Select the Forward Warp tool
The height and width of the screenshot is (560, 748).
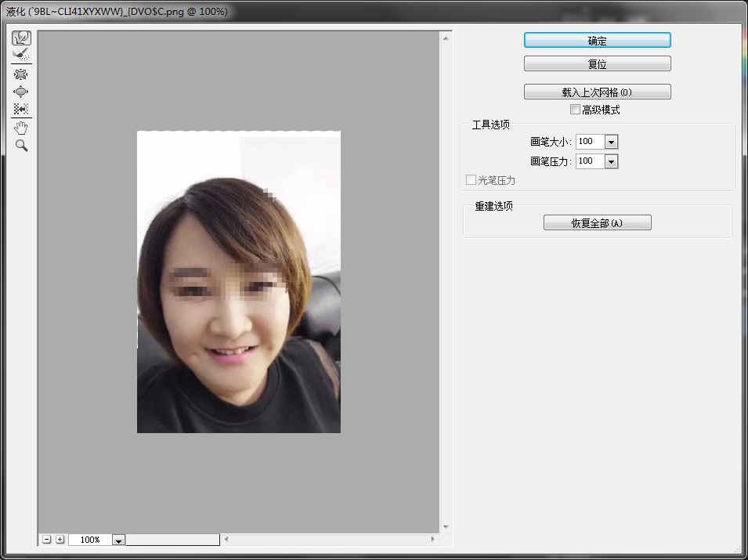point(21,38)
